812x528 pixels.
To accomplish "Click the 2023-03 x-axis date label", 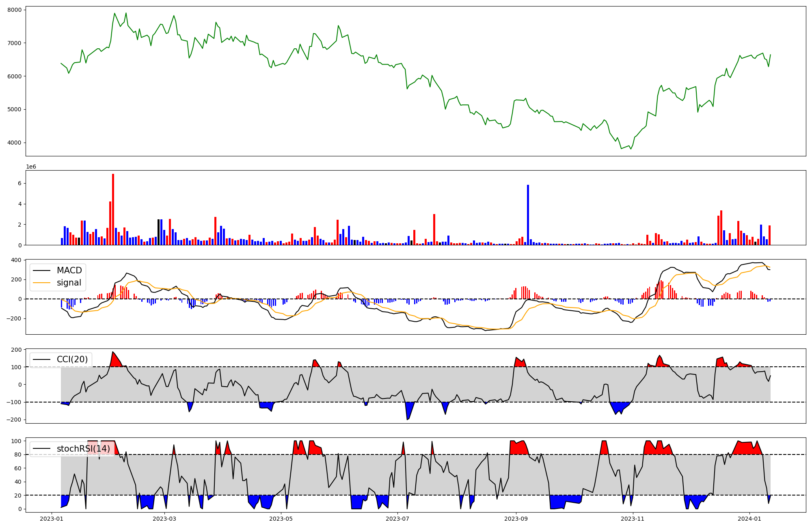I will coord(165,519).
